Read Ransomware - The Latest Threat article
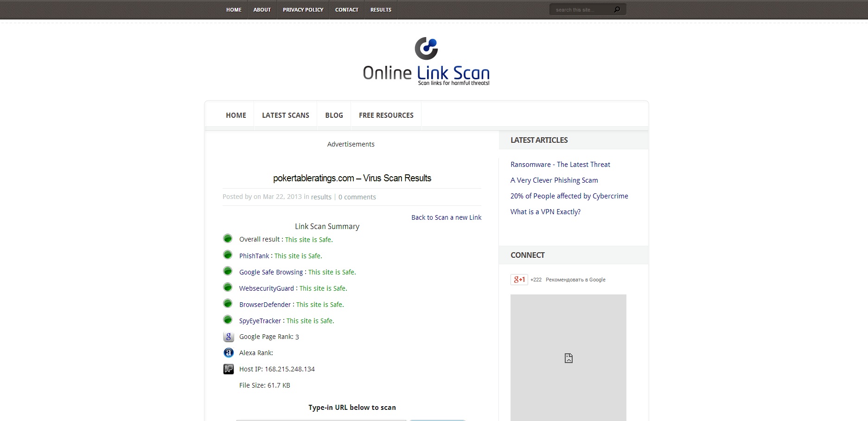This screenshot has height=421, width=868. (x=560, y=165)
